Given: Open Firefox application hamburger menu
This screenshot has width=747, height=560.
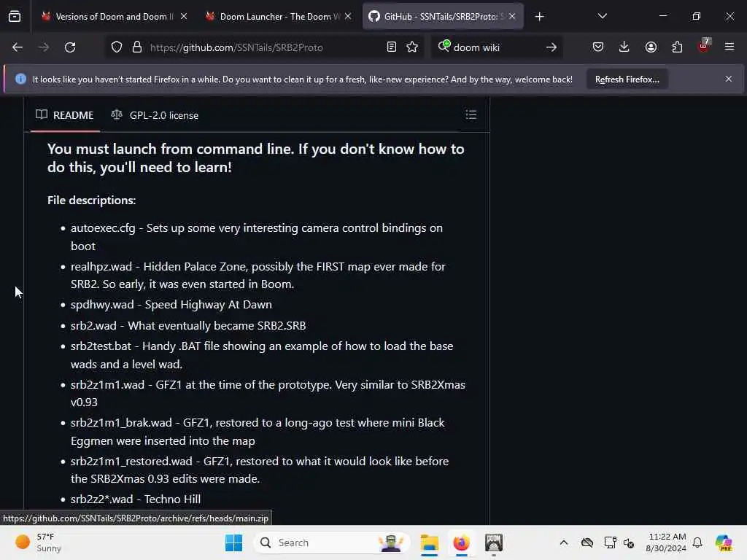Looking at the screenshot, I should [729, 47].
